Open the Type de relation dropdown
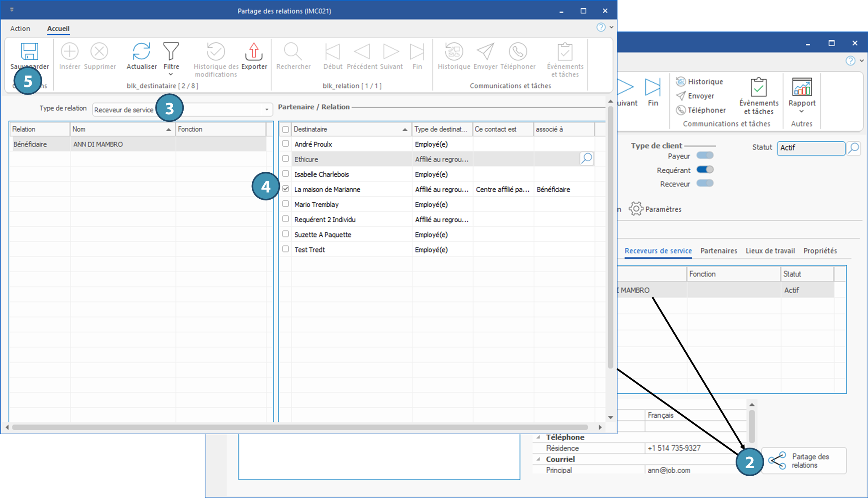Screen dimensions: 868x498 coord(266,110)
